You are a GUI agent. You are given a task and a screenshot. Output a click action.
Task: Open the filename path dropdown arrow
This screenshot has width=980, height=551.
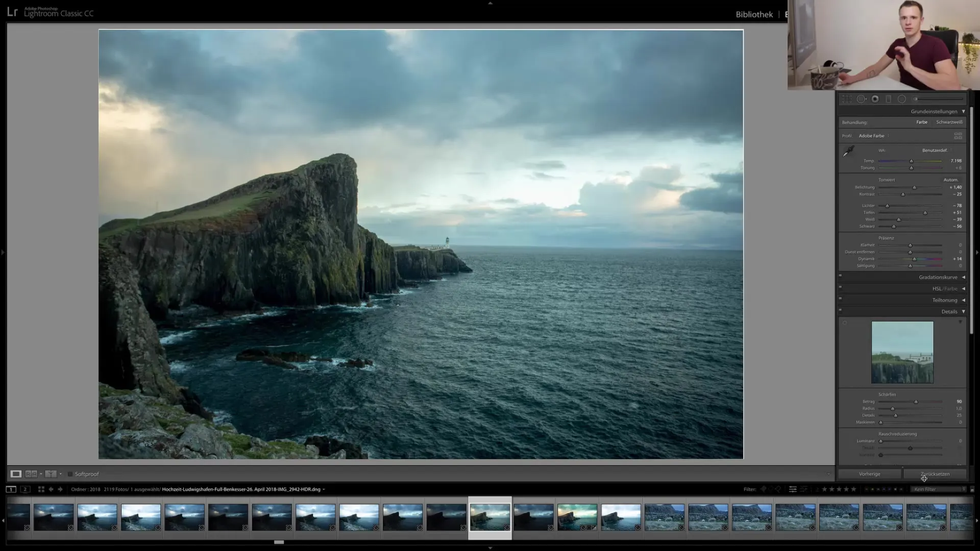tap(324, 490)
